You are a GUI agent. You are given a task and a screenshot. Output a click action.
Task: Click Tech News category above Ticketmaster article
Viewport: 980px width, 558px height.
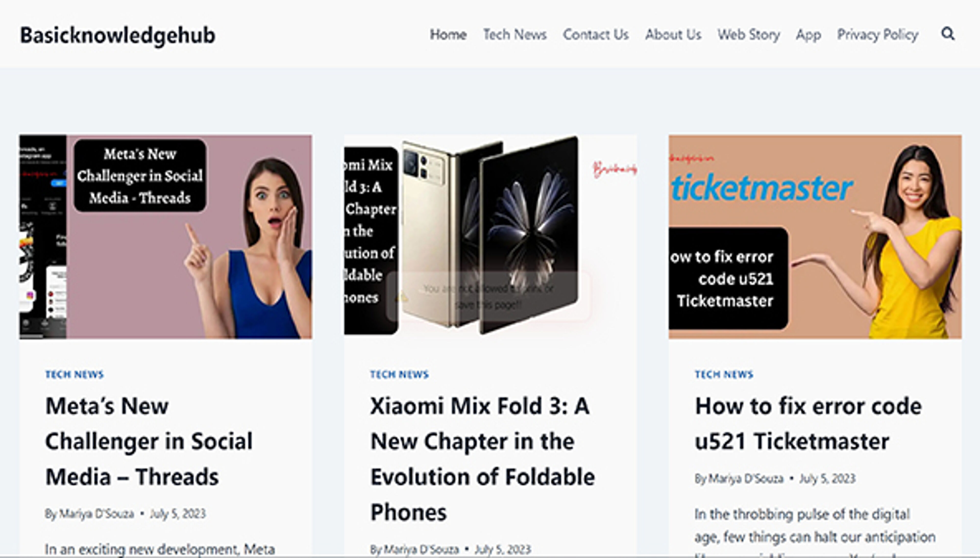pyautogui.click(x=724, y=374)
